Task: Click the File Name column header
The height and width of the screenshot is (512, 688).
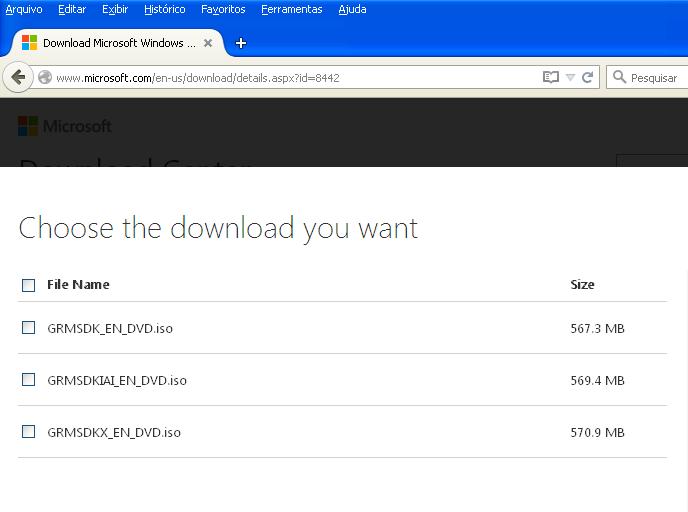Action: [78, 284]
